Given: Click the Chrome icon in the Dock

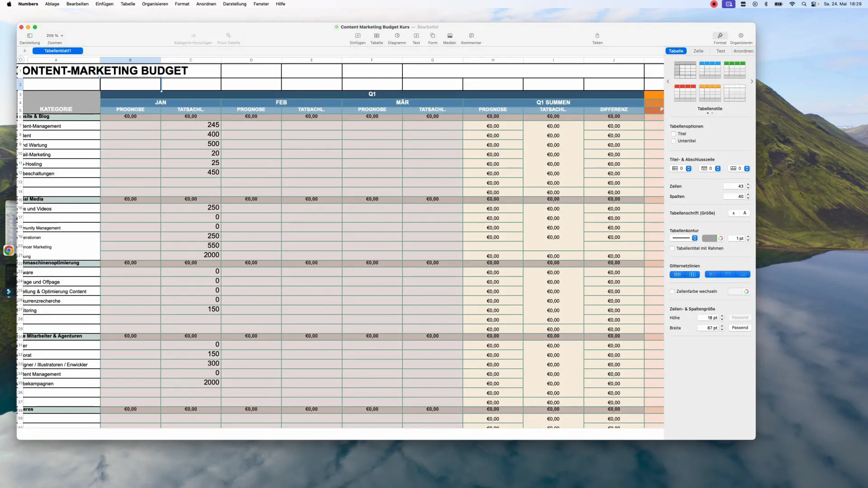Looking at the screenshot, I should coord(9,250).
